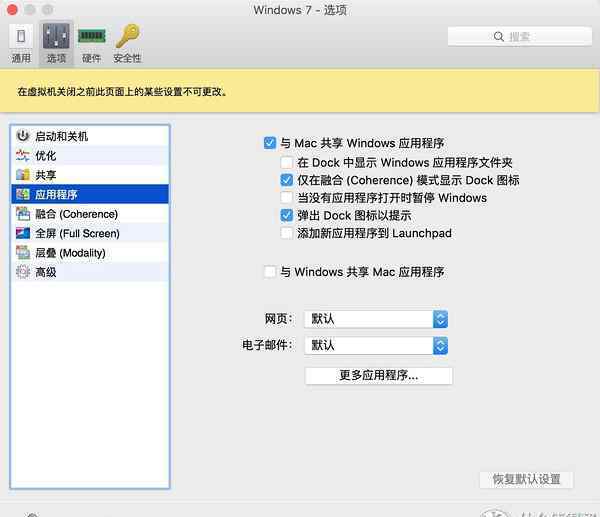
Task: Uncheck 仅在融合 (Coherence) 模式显示 Dock 图标
Action: click(287, 180)
